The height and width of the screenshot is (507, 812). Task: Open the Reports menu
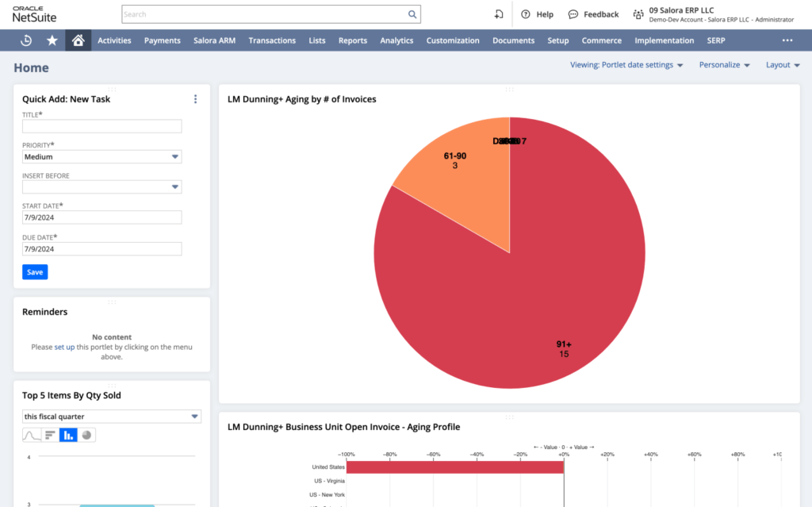[352, 40]
